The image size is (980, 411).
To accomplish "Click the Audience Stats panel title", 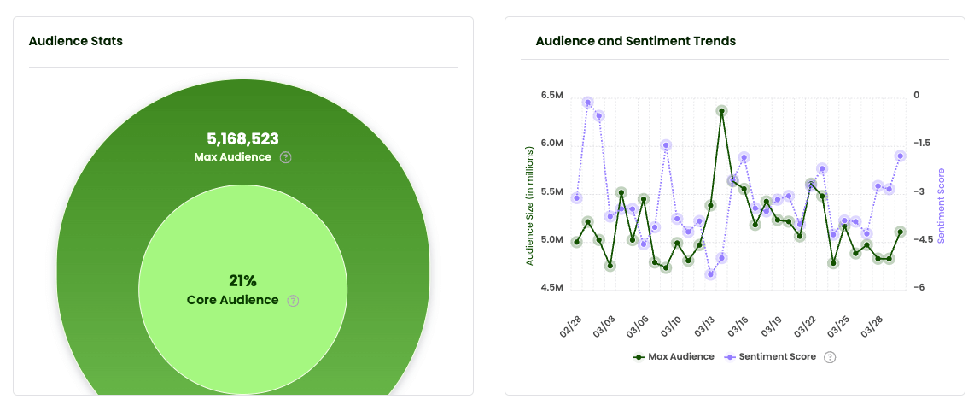I will click(76, 41).
